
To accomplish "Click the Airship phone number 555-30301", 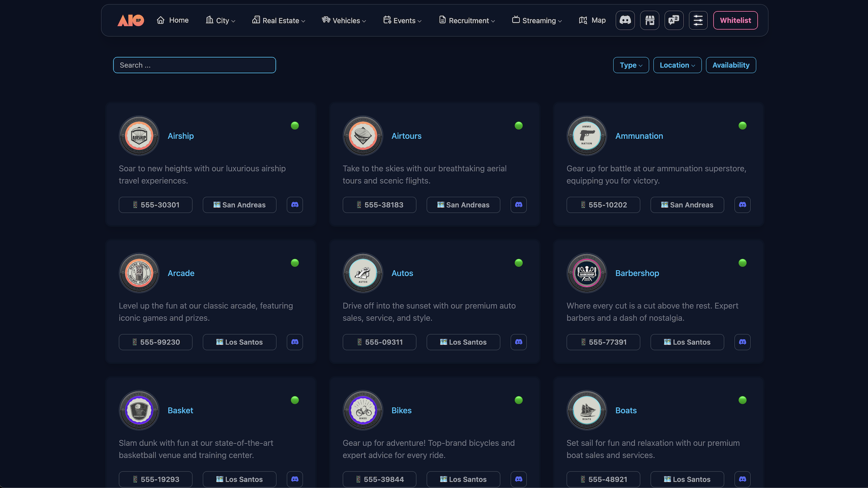I will pos(156,205).
